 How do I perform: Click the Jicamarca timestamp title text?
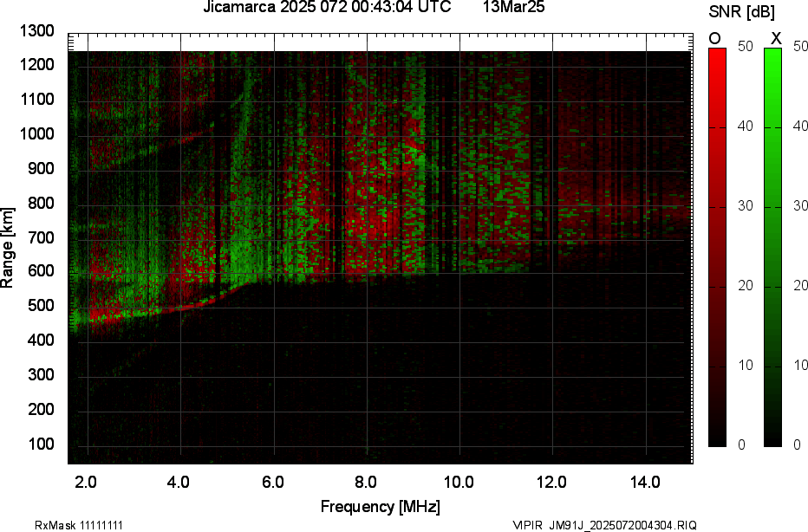(327, 8)
